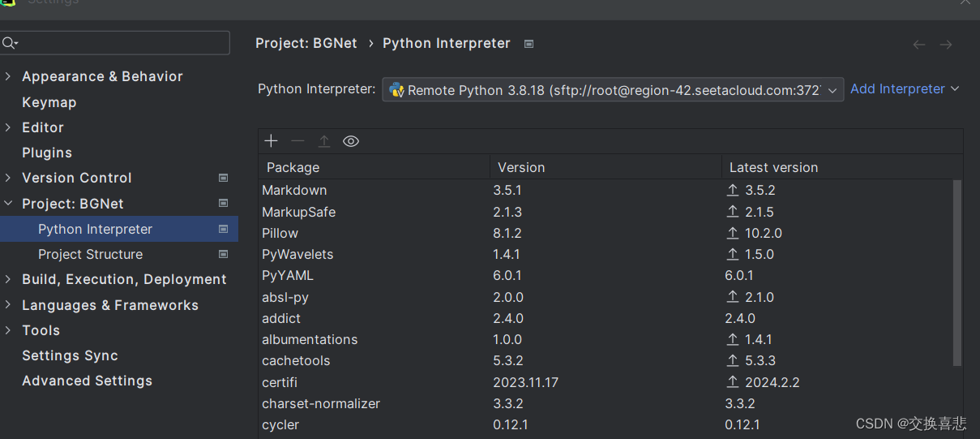The image size is (980, 439).
Task: Toggle the show early releases eye icon
Action: point(351,141)
